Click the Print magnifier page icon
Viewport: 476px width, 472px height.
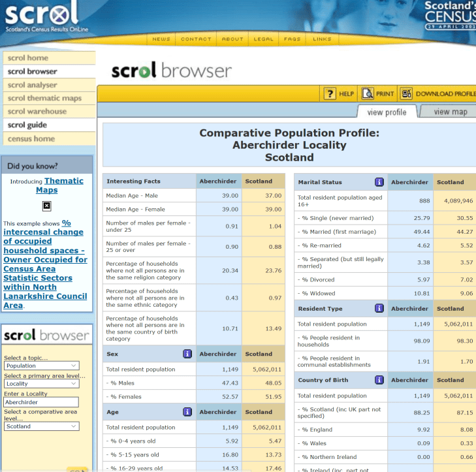[368, 93]
